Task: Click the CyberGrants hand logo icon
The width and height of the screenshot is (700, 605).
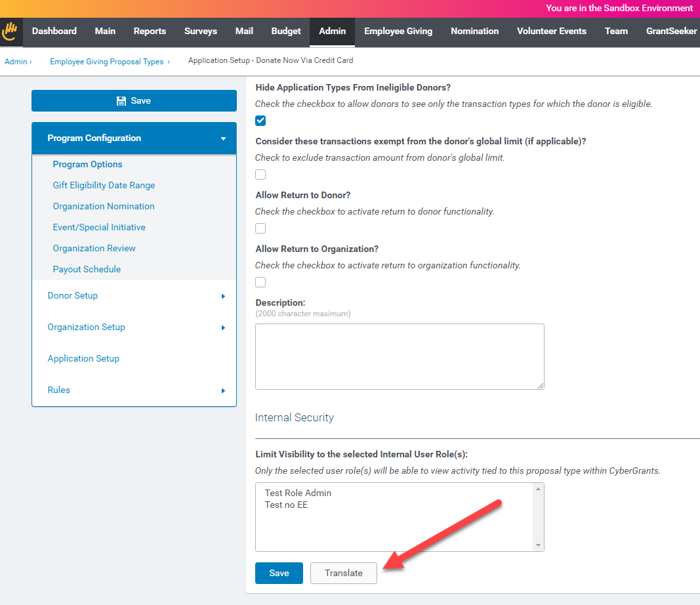Action: (x=10, y=31)
